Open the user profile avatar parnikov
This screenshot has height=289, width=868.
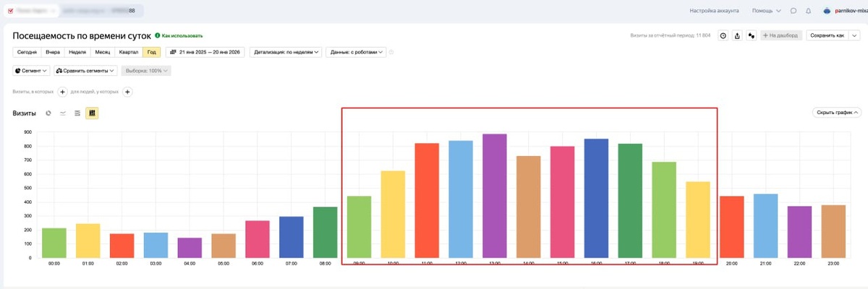(827, 11)
